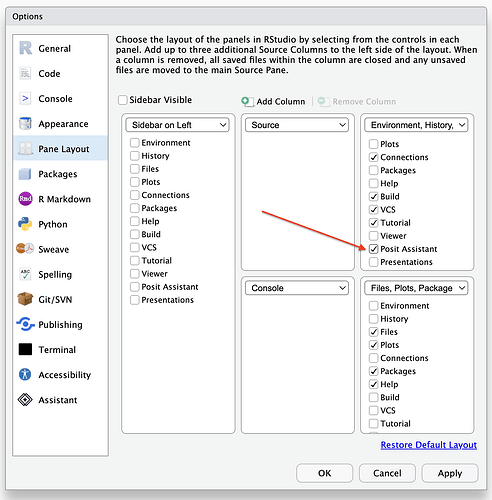Enable the Sidebar Visible checkbox
Viewport: 492px width, 500px height.
(123, 100)
